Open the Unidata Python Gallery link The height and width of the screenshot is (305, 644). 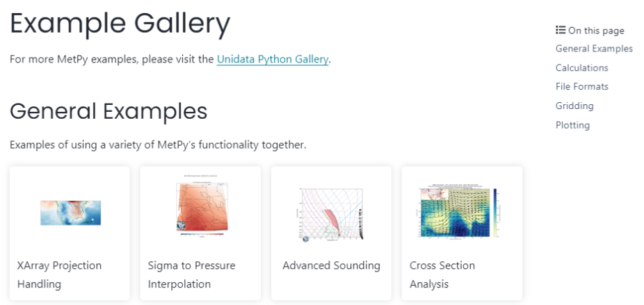(272, 59)
